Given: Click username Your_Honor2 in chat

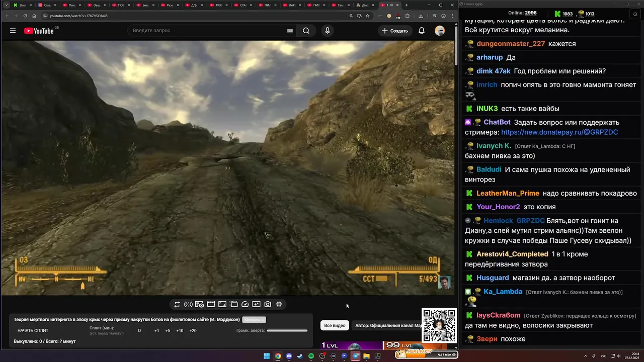Looking at the screenshot, I should pyautogui.click(x=498, y=207).
